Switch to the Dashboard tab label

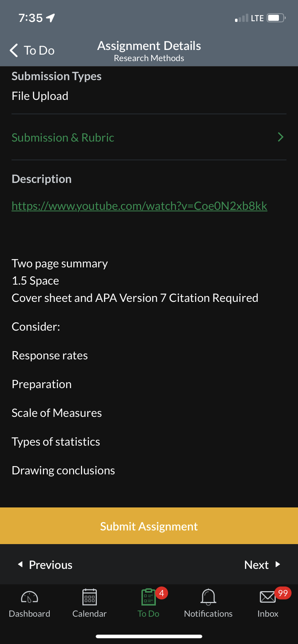pyautogui.click(x=30, y=614)
